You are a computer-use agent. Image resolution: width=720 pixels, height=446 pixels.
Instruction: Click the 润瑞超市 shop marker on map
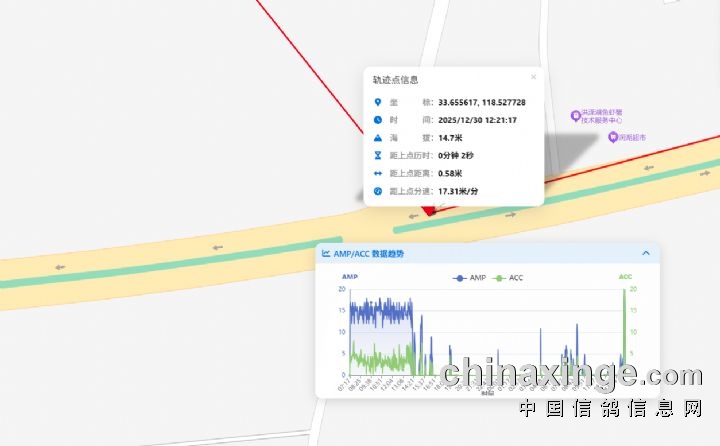point(613,137)
